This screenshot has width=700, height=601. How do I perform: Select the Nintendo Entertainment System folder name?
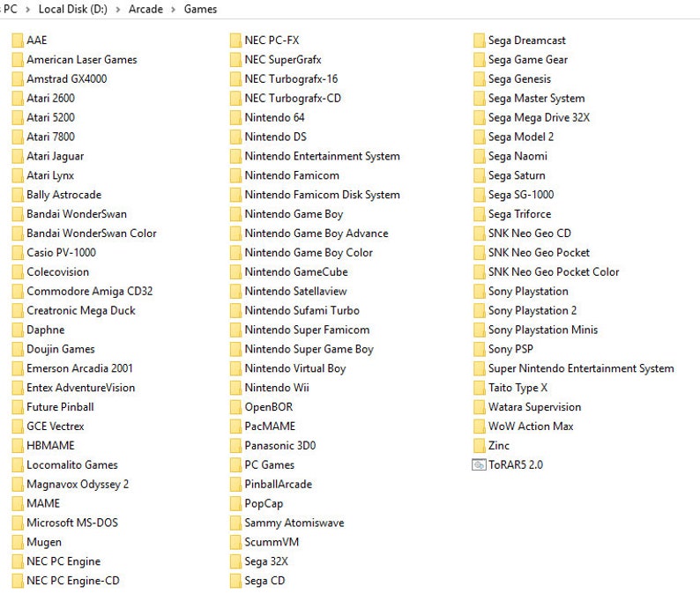(x=323, y=156)
